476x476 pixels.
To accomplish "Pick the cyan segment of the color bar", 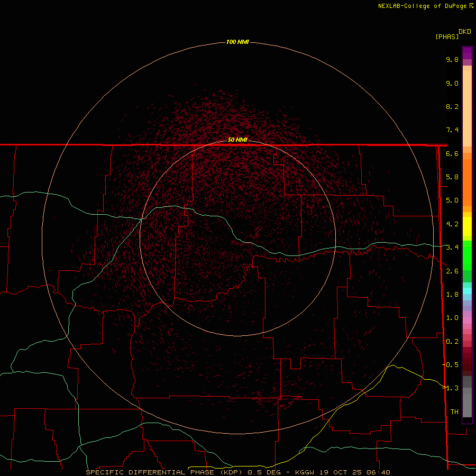I will click(x=467, y=291).
